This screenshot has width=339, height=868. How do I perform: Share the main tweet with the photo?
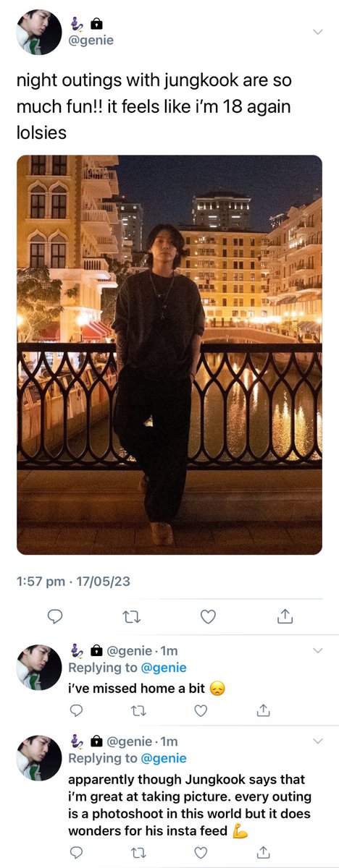(x=285, y=616)
